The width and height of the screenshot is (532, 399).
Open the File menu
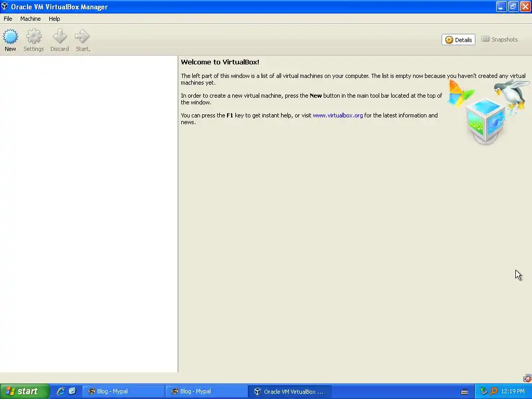[x=8, y=19]
